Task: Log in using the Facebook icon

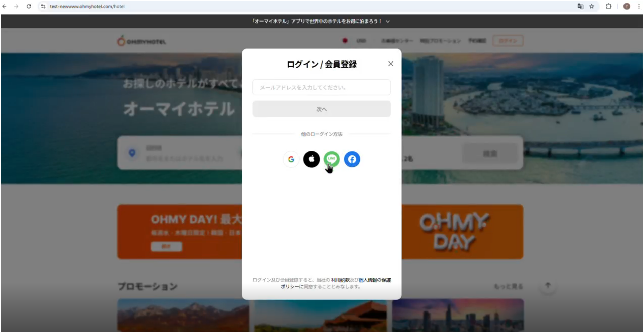Action: [352, 159]
